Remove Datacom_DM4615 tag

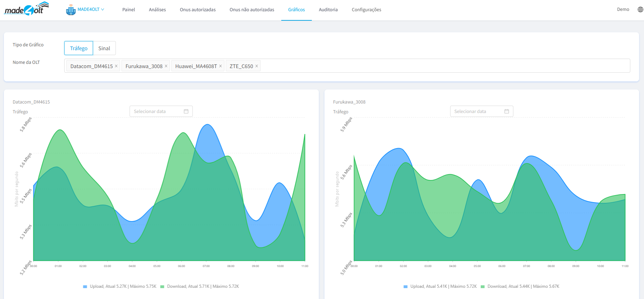tap(116, 66)
